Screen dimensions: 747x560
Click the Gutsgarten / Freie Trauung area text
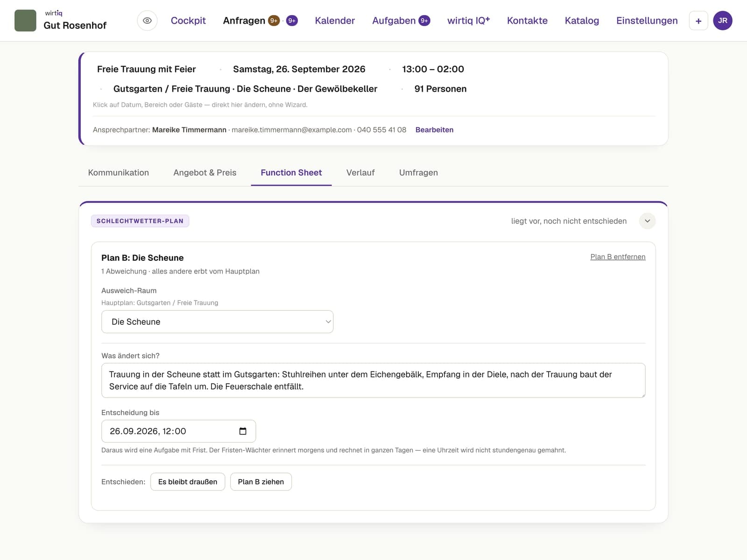coord(245,89)
